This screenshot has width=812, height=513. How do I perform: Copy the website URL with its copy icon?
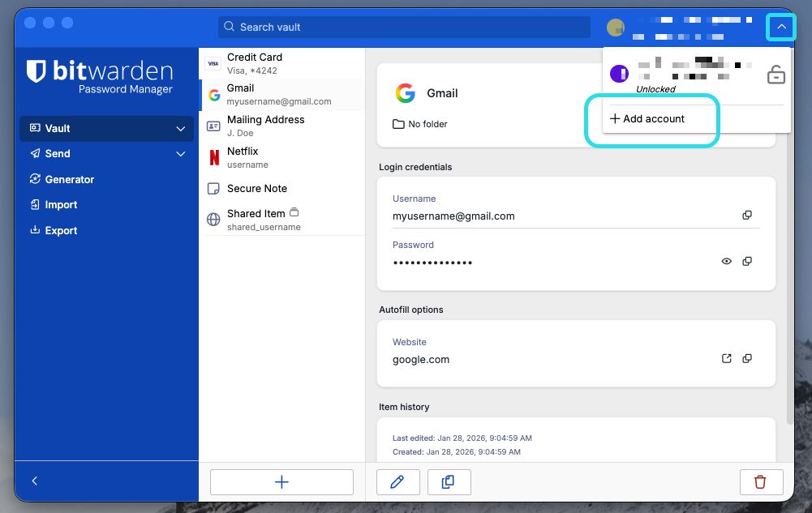click(747, 358)
